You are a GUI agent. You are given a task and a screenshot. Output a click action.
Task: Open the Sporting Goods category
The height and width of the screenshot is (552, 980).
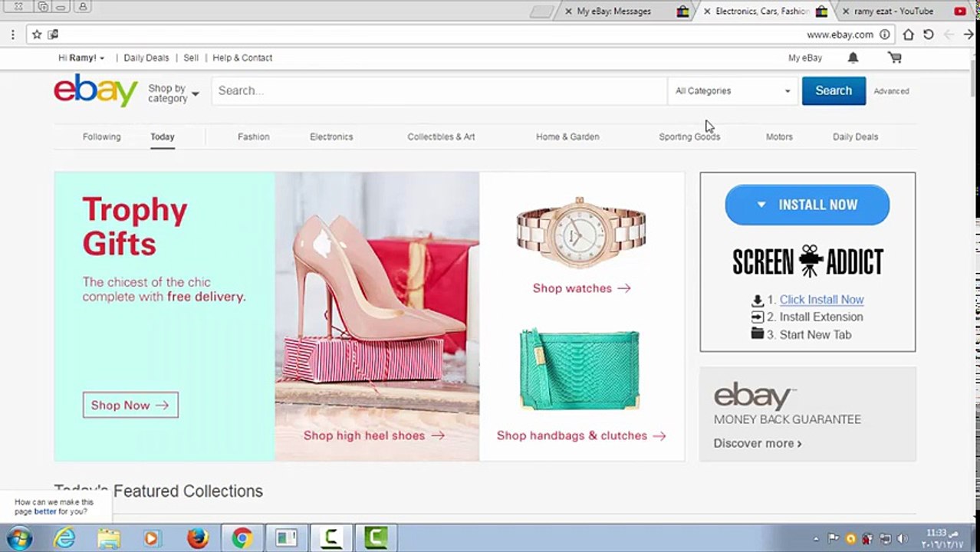(689, 136)
